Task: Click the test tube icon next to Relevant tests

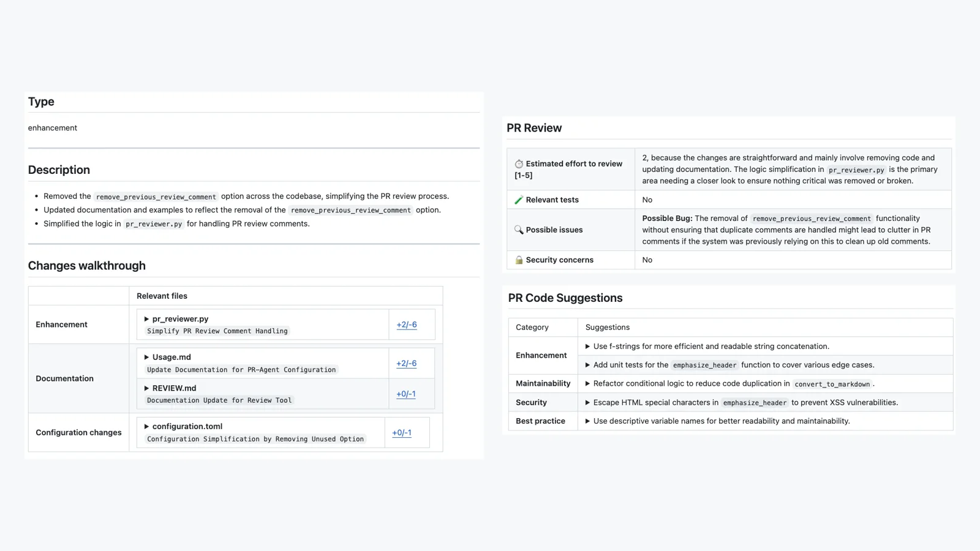Action: pos(519,200)
